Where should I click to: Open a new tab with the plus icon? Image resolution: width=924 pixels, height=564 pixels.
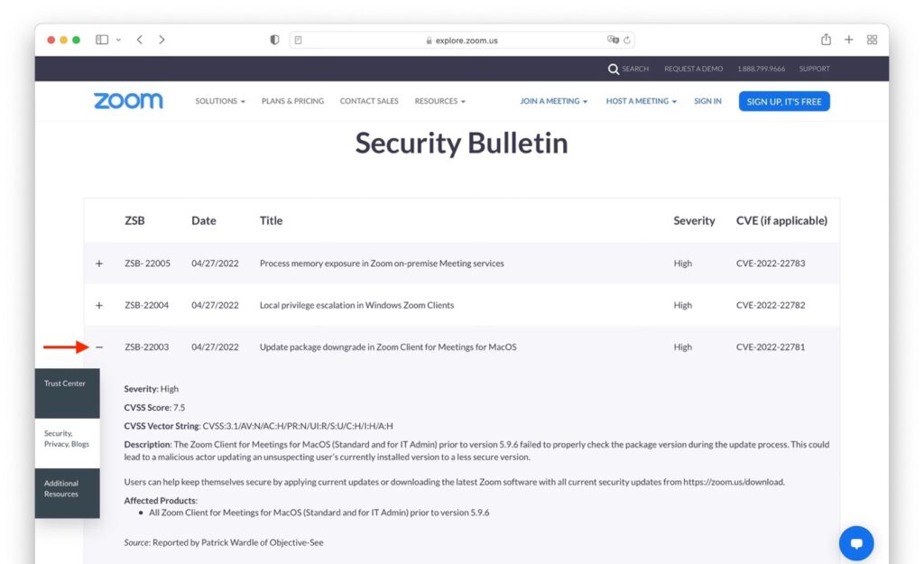(x=849, y=40)
